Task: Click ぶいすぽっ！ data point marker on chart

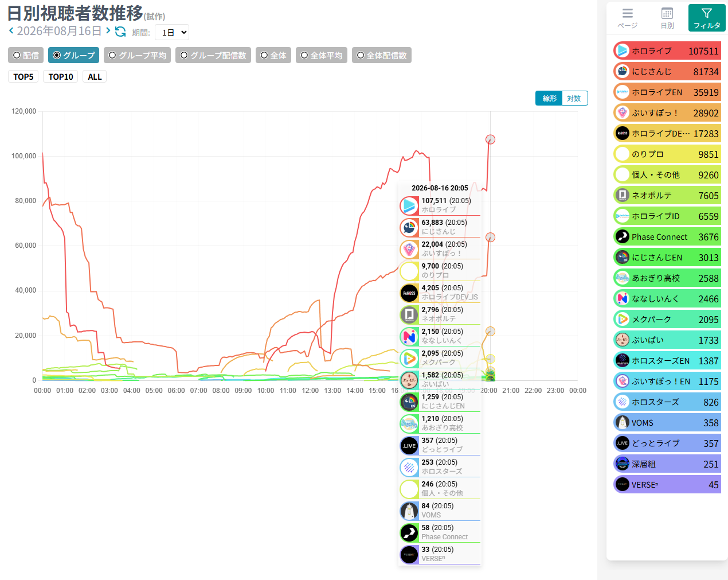Action: click(490, 331)
